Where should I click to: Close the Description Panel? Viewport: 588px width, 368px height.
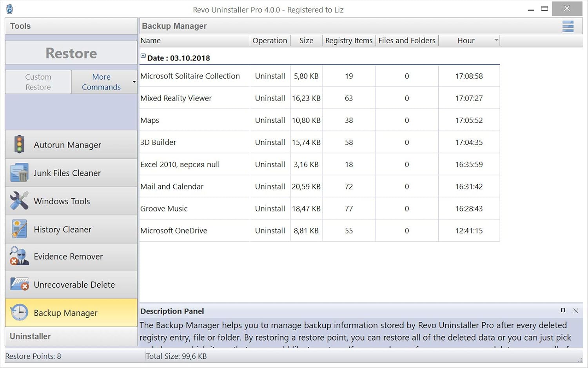tap(575, 311)
